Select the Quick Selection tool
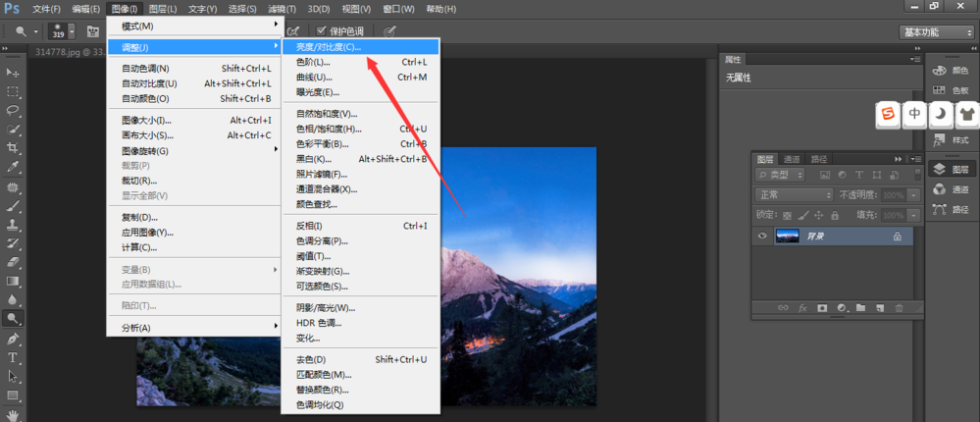 click(x=13, y=129)
